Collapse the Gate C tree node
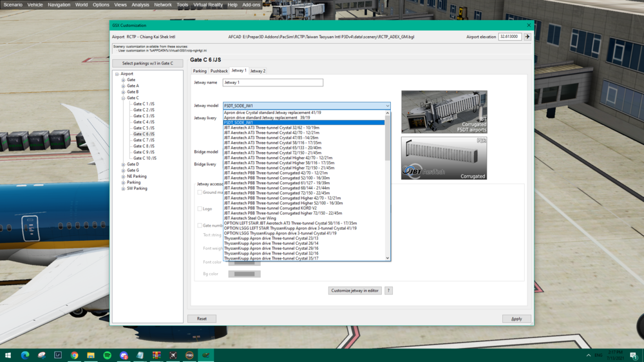 [123, 98]
